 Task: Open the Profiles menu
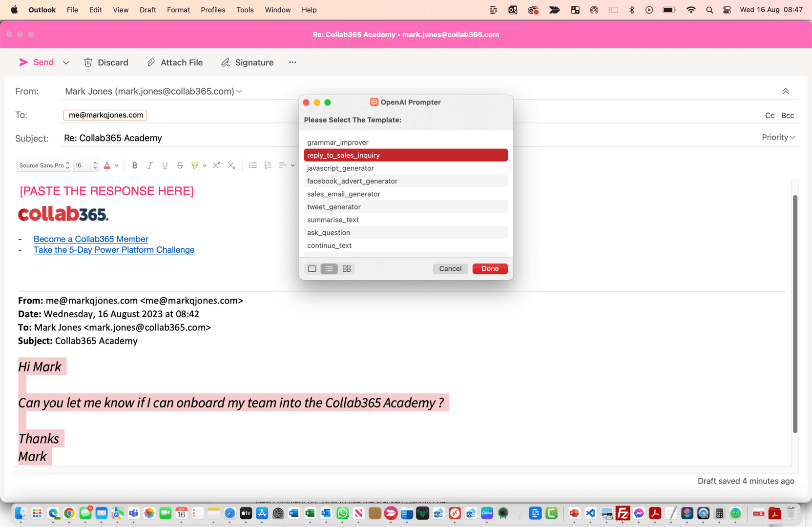213,10
